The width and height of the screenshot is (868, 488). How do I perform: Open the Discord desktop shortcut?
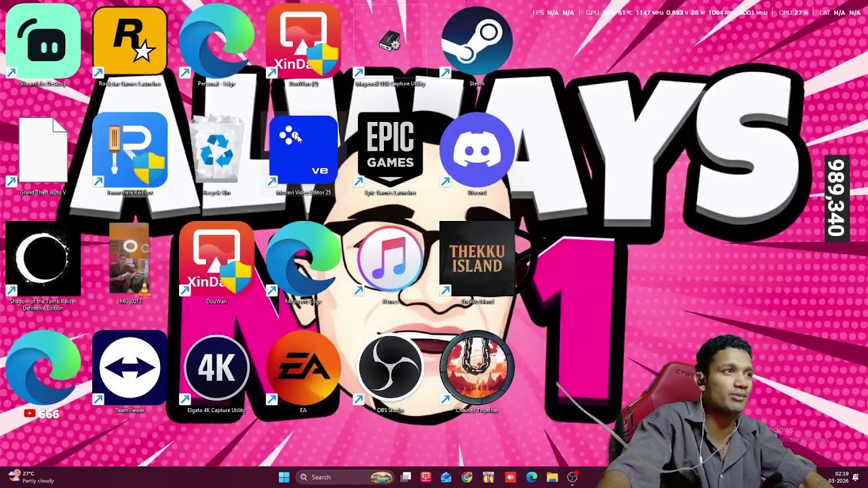click(x=477, y=150)
